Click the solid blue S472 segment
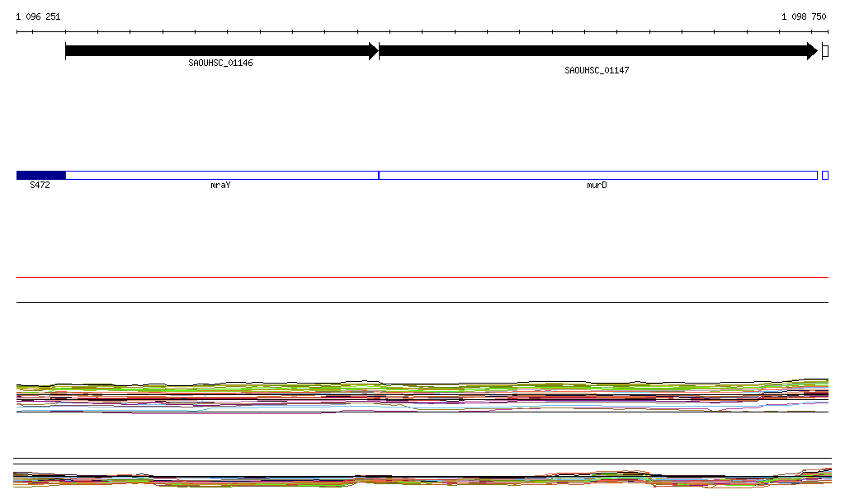The height and width of the screenshot is (504, 845). tap(40, 175)
